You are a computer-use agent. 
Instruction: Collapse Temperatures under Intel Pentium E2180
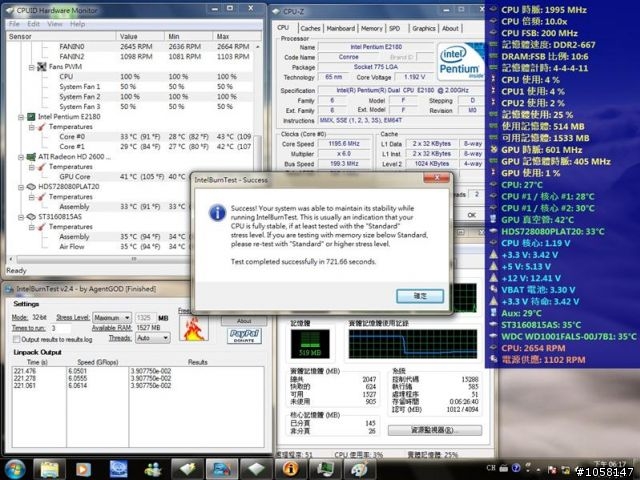31,127
